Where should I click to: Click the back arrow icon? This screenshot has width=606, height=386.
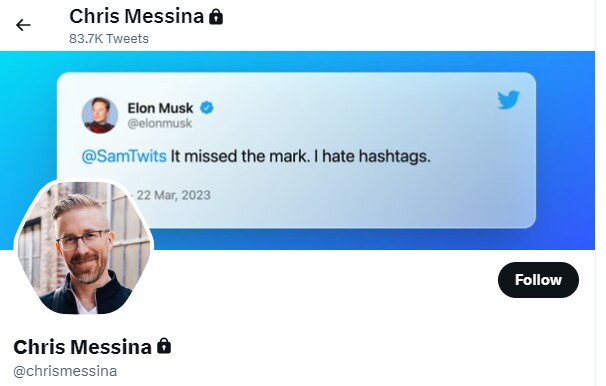point(23,25)
